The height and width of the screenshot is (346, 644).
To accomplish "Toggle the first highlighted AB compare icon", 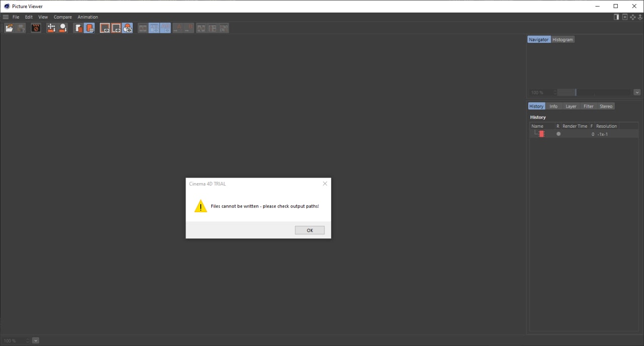I will [x=154, y=28].
